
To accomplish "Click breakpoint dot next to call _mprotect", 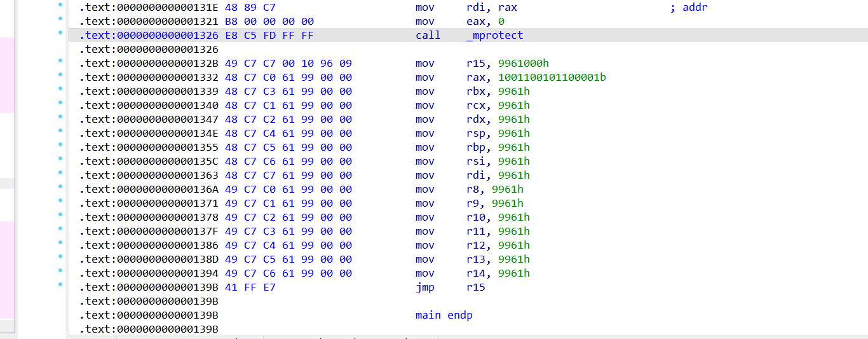I will click(x=60, y=32).
